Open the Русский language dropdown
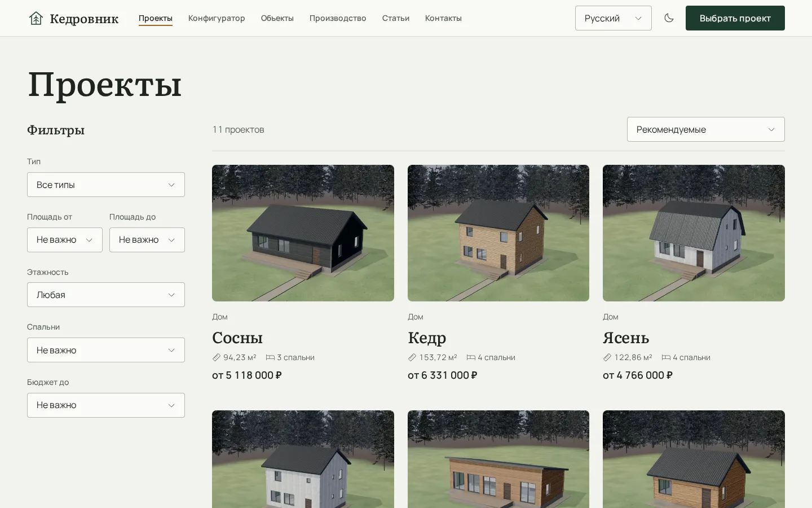This screenshot has height=508, width=812. [614, 18]
